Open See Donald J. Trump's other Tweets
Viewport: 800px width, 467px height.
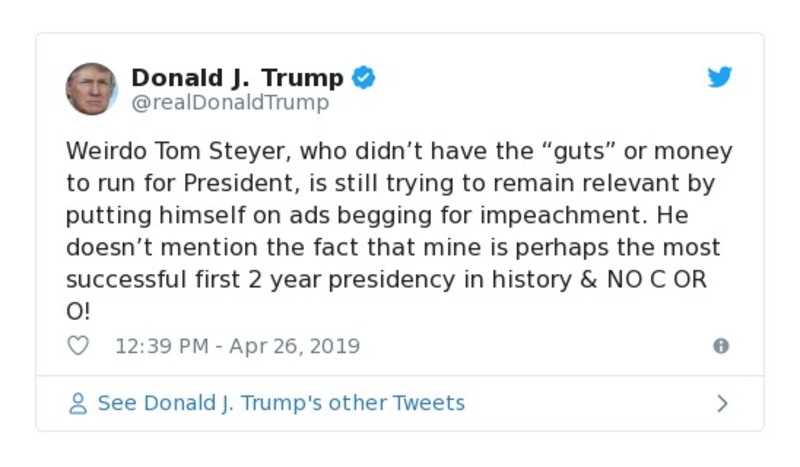click(280, 404)
